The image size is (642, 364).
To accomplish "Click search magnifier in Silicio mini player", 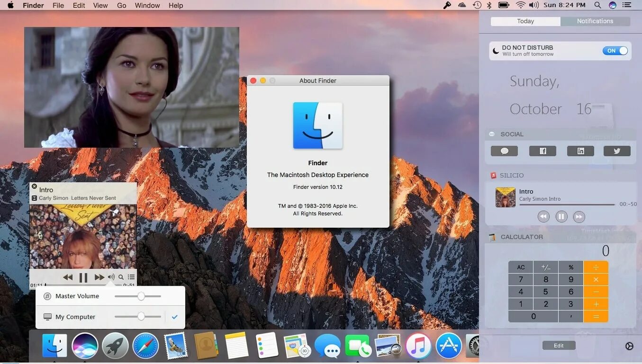I will 121,277.
